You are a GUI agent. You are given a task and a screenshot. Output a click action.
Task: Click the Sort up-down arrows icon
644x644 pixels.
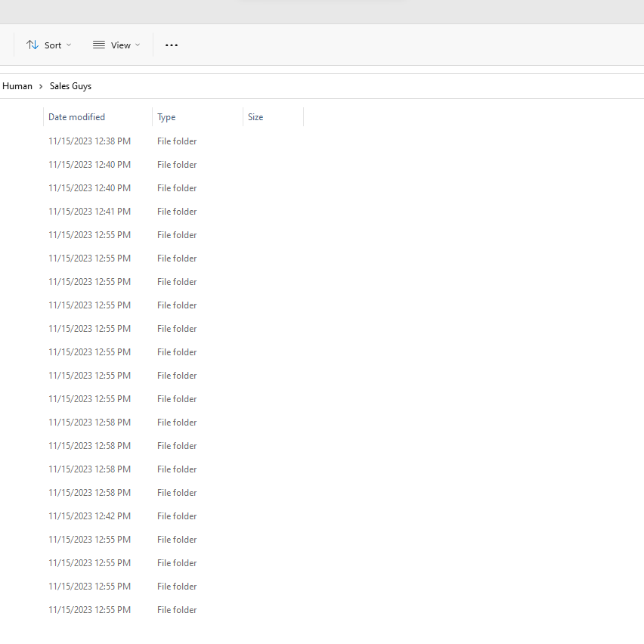pyautogui.click(x=33, y=45)
